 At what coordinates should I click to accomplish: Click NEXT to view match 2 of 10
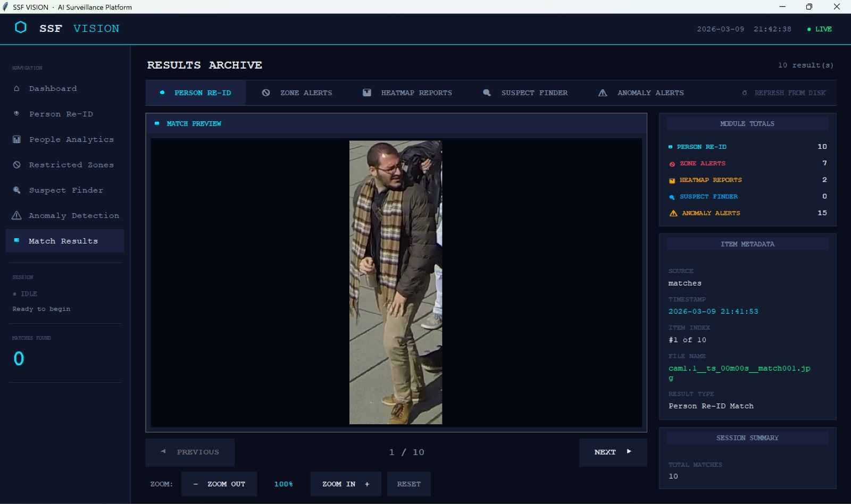pyautogui.click(x=613, y=452)
